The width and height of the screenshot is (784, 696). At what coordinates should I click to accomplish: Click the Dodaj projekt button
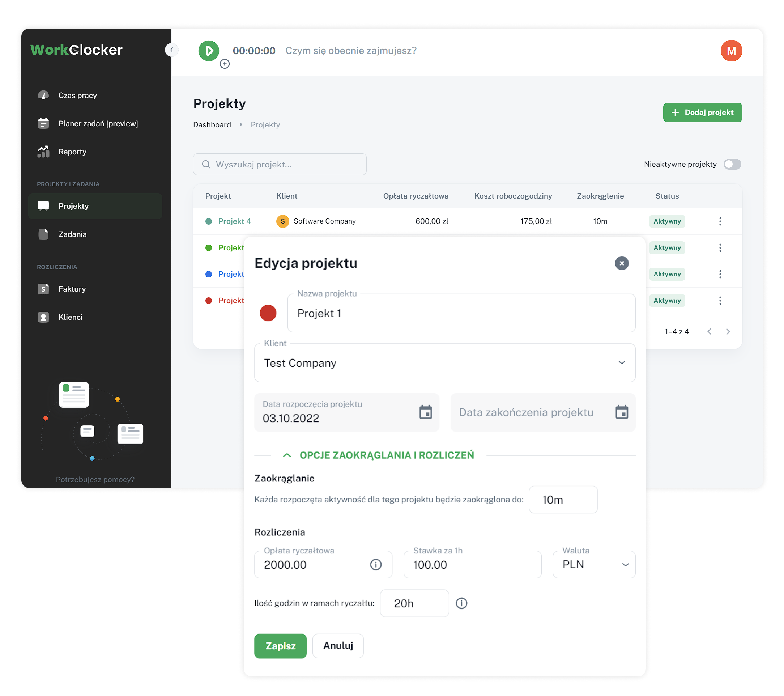click(x=702, y=113)
